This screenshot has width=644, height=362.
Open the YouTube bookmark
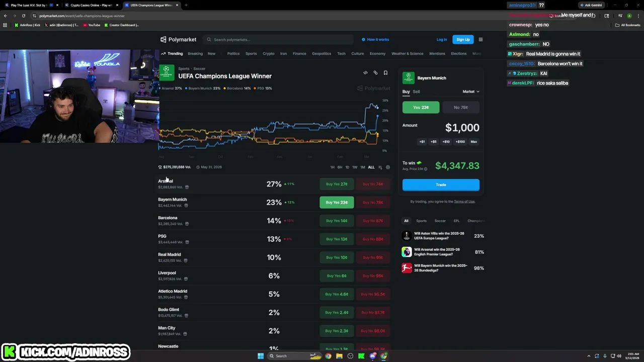click(92, 25)
